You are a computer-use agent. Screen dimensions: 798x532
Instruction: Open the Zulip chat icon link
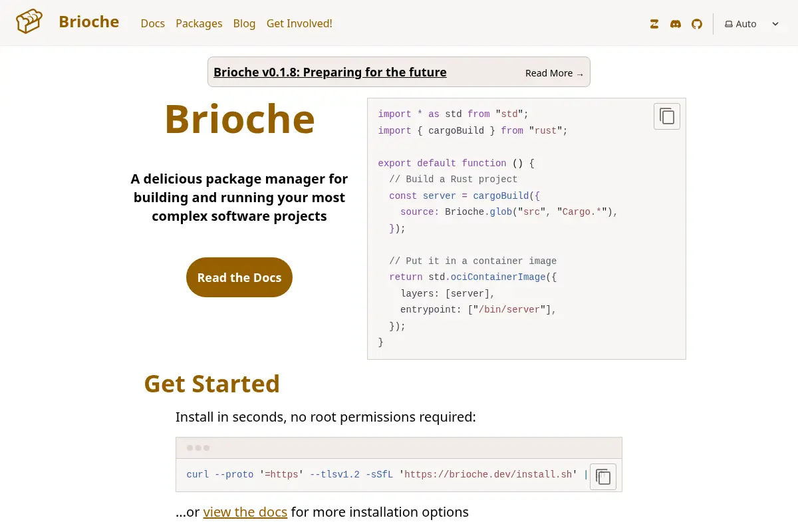coord(654,24)
